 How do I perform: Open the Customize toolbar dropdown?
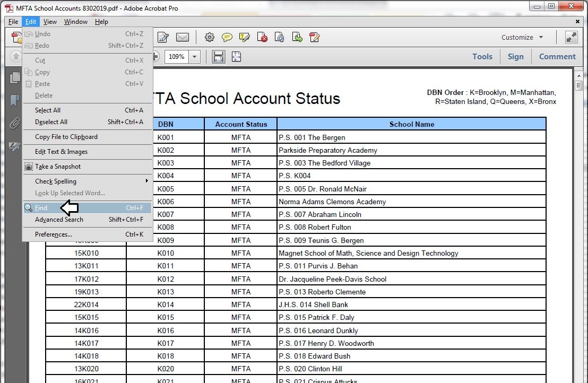[522, 37]
